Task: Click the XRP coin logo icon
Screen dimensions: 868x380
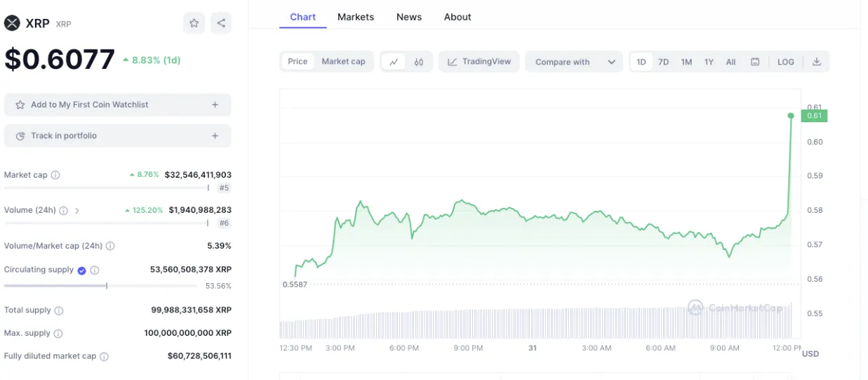Action: 12,23
